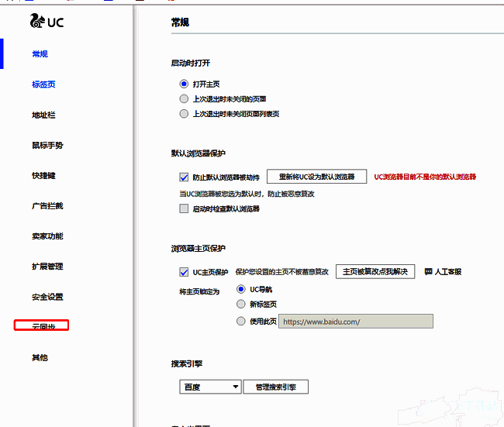This screenshot has height=427, width=504.
Task: Open the 卖家功能 section
Action: [47, 236]
